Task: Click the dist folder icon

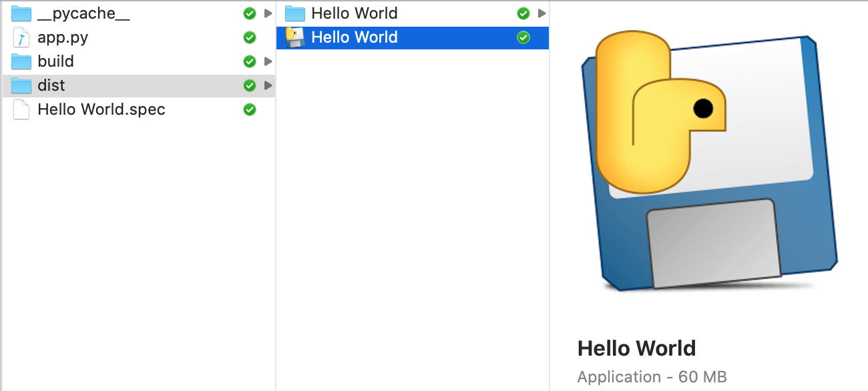Action: coord(22,85)
